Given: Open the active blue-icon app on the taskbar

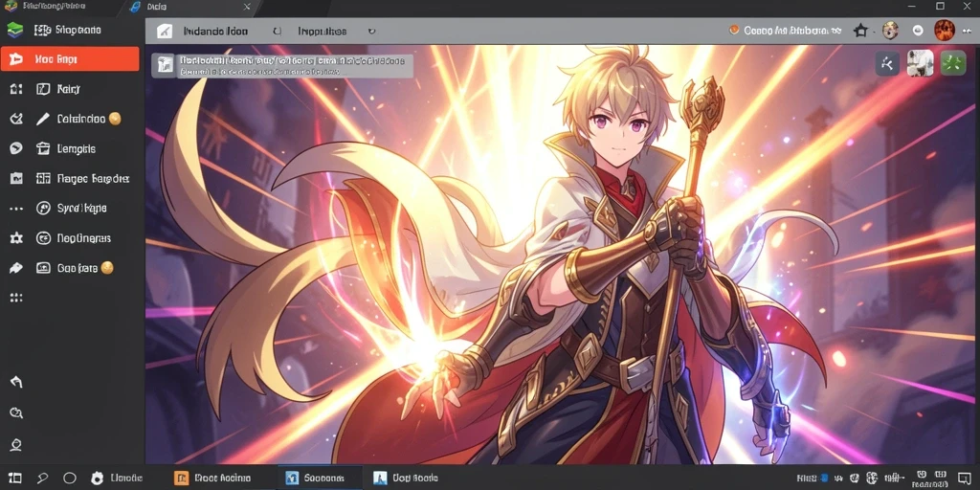Looking at the screenshot, I should 320,479.
